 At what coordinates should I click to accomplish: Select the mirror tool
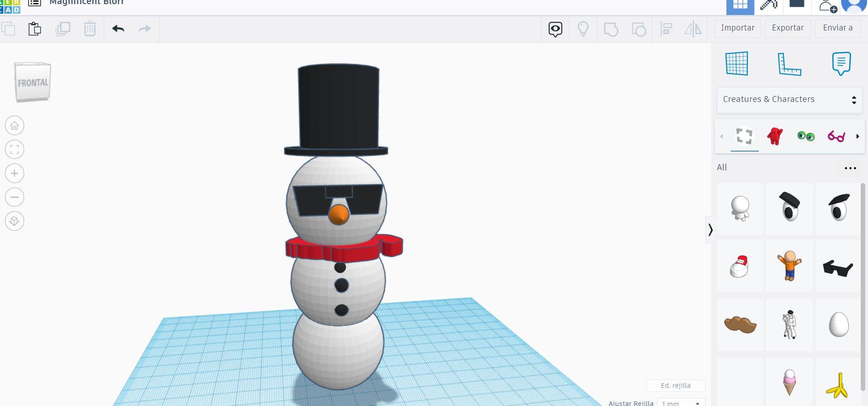(x=693, y=29)
